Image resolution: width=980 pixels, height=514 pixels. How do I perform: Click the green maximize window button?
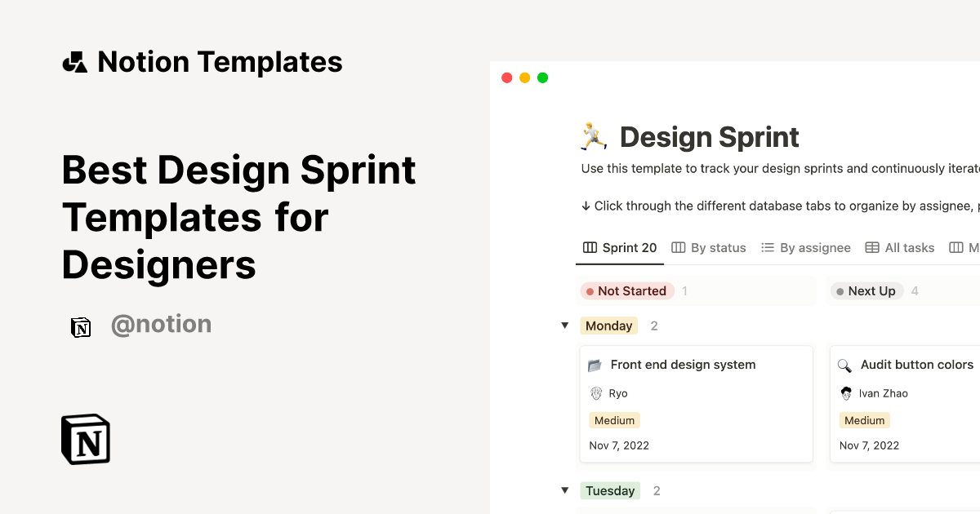(x=543, y=78)
